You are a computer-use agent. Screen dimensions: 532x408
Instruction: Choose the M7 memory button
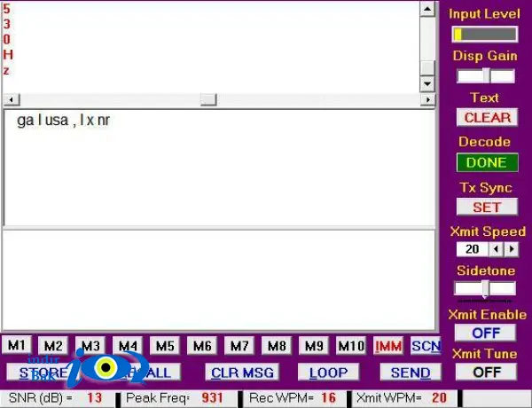[239, 346]
